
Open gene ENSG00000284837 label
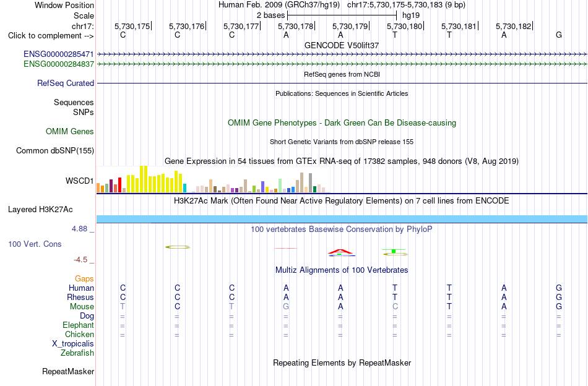59,64
